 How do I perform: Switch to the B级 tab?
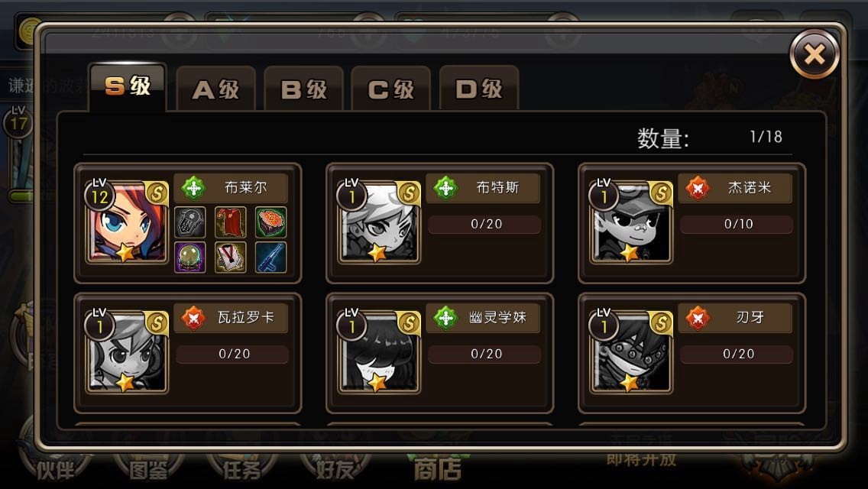304,89
